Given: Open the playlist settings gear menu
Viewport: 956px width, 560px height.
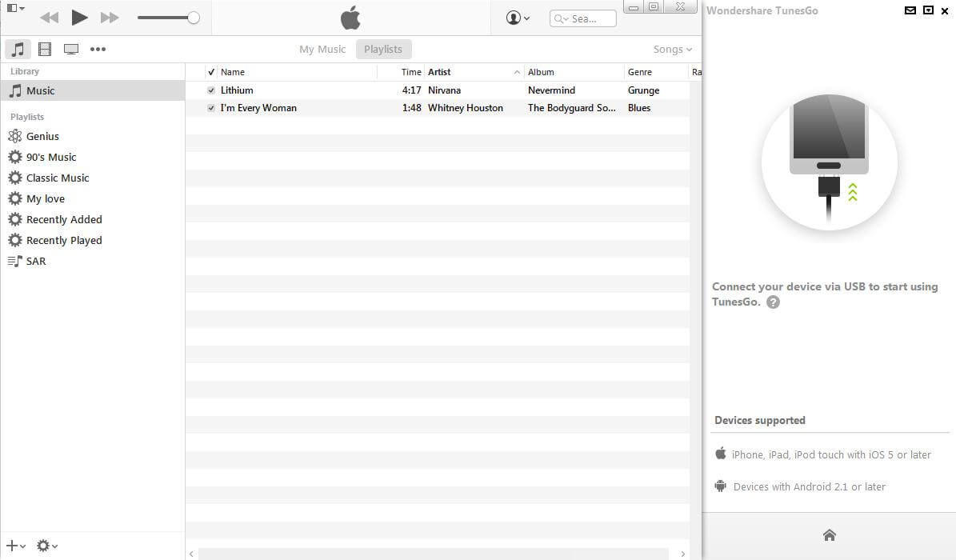Looking at the screenshot, I should 47,546.
